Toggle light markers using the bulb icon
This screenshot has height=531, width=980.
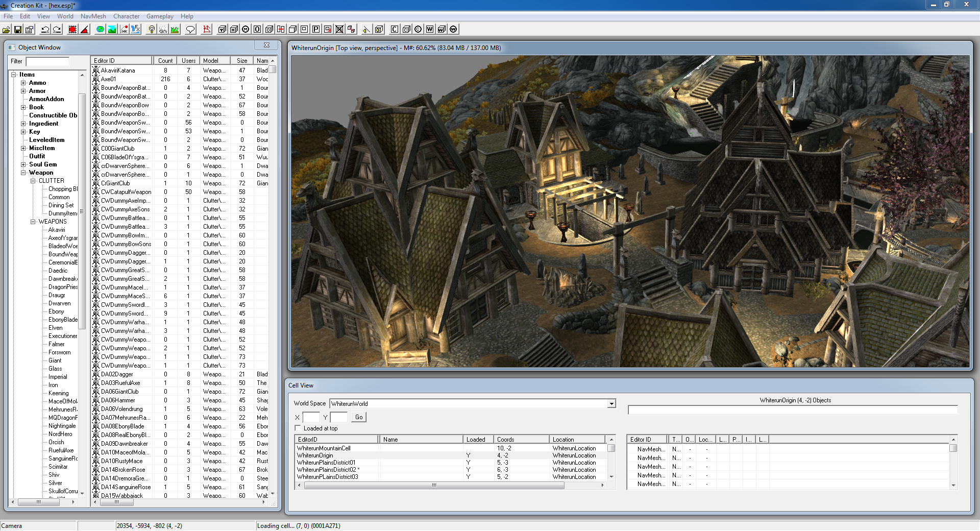pyautogui.click(x=151, y=30)
